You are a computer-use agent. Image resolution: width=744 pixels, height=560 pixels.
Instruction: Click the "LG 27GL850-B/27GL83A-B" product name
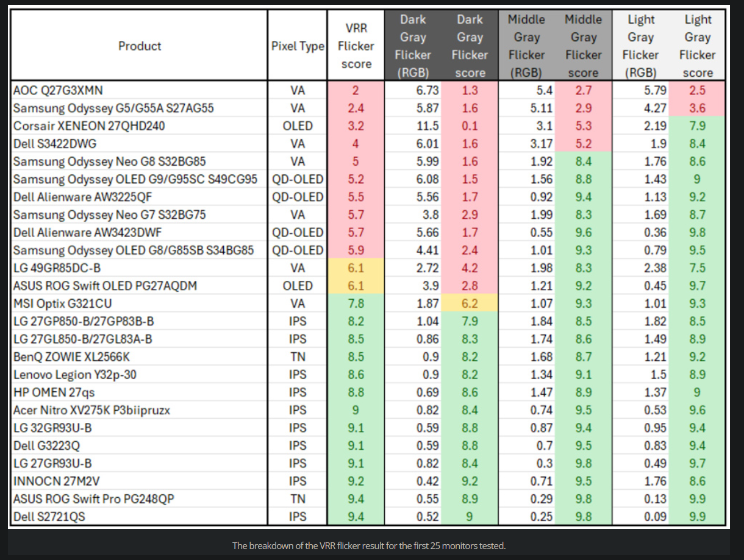[x=83, y=339]
